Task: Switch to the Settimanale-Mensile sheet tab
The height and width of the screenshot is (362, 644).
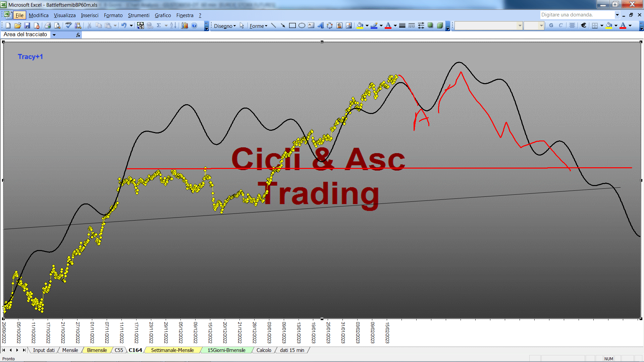Action: (x=172, y=350)
